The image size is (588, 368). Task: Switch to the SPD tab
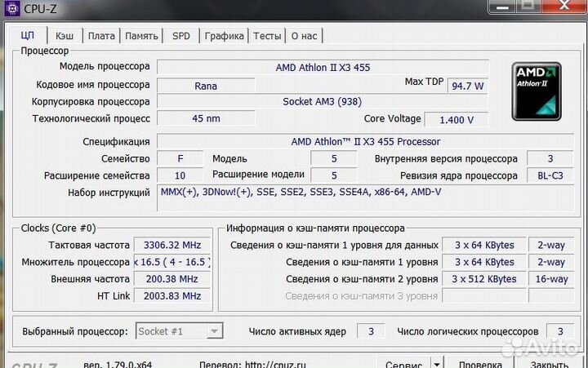(181, 36)
